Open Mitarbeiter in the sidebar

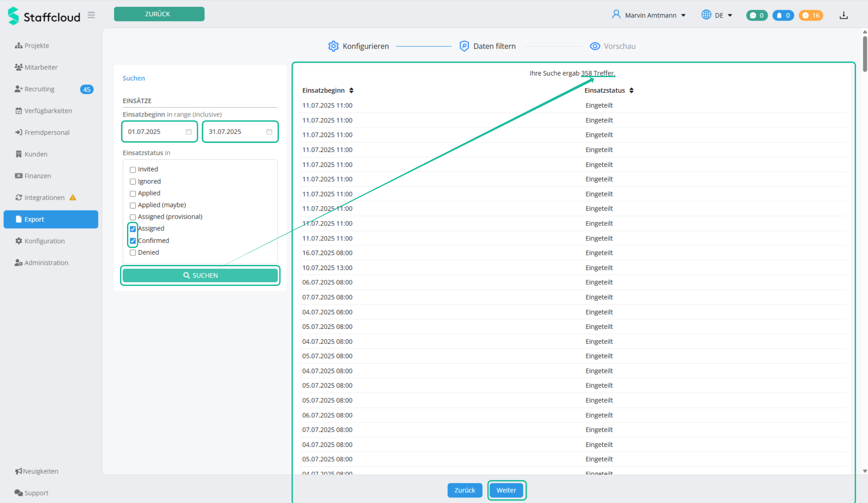[x=41, y=67]
